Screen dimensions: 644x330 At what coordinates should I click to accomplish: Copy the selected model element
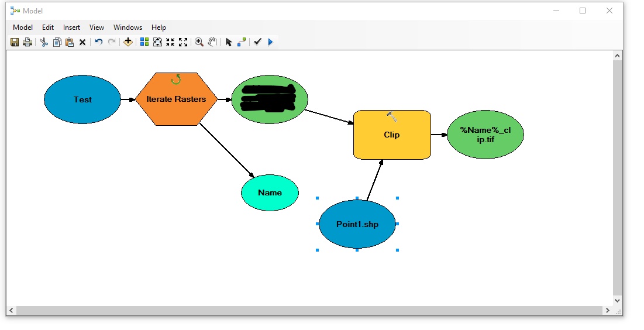[57, 42]
